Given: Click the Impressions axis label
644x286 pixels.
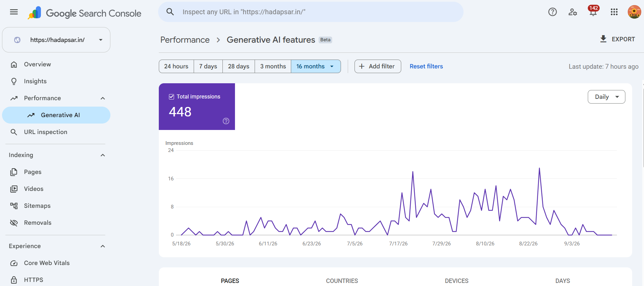Looking at the screenshot, I should [x=179, y=143].
